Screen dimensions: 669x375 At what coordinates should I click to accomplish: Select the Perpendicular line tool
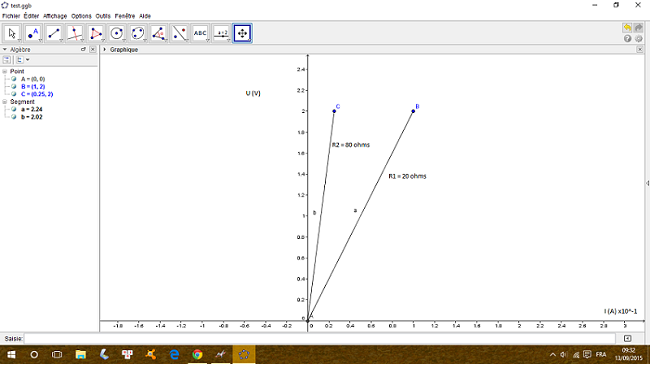coord(75,33)
